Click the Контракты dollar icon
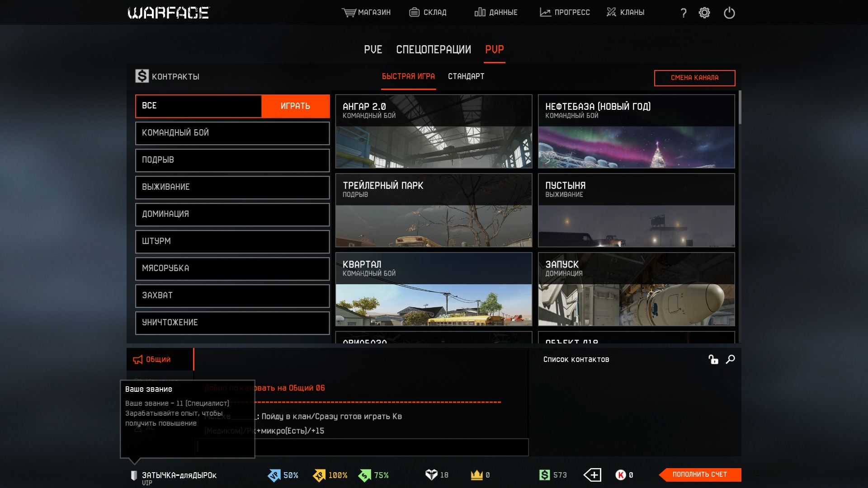 pyautogui.click(x=142, y=76)
